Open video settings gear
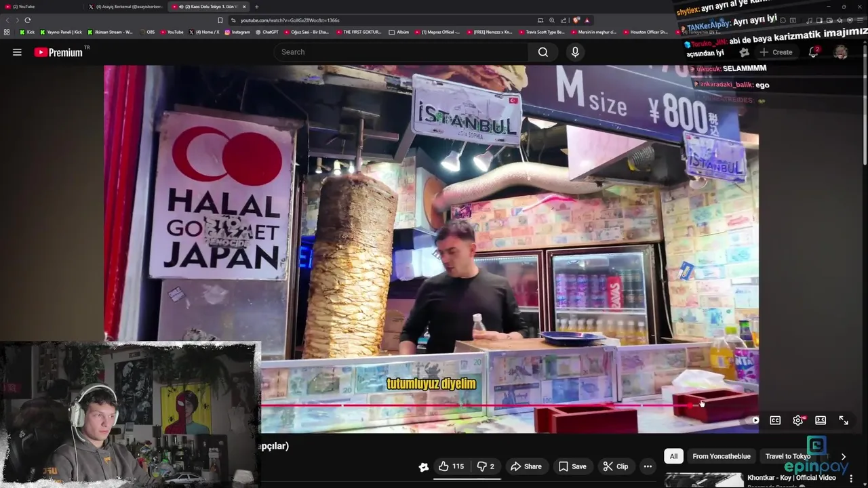 (798, 420)
